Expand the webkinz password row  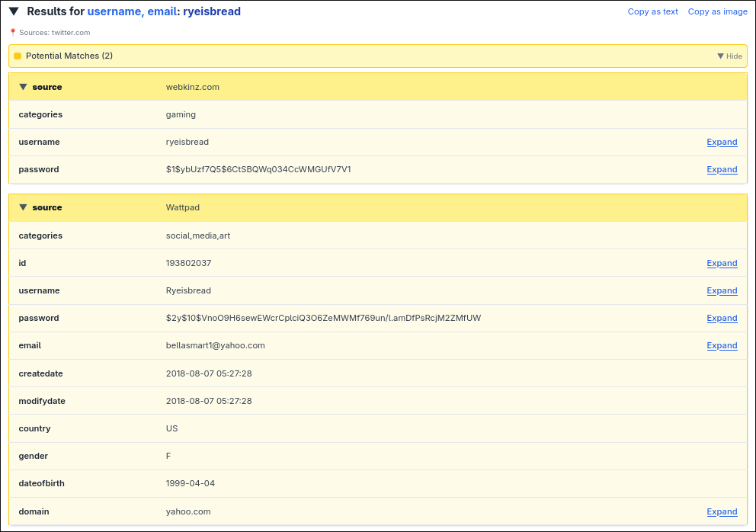tap(722, 169)
